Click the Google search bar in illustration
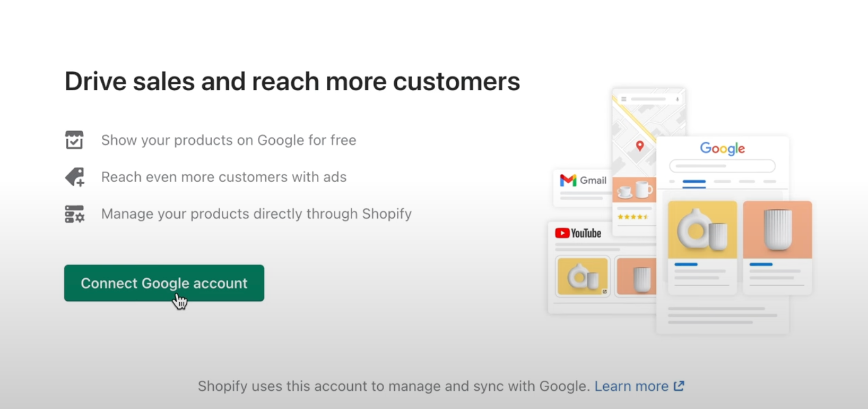The image size is (868, 409). 722,166
